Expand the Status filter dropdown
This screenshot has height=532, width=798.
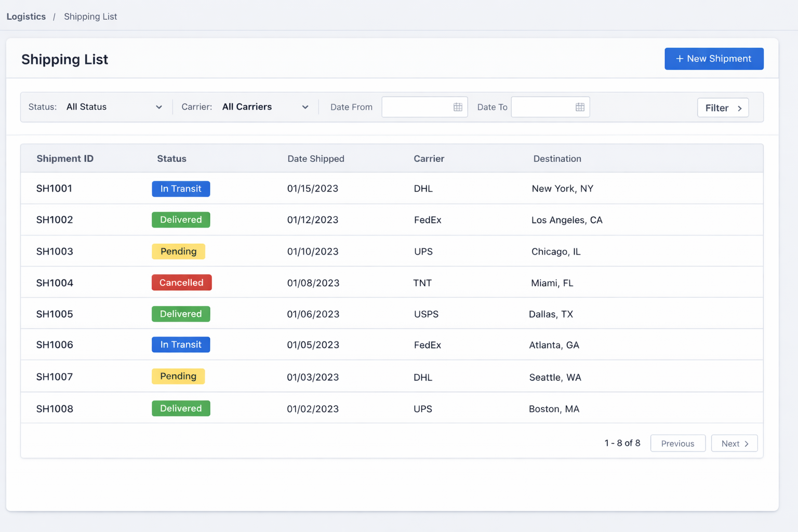114,107
